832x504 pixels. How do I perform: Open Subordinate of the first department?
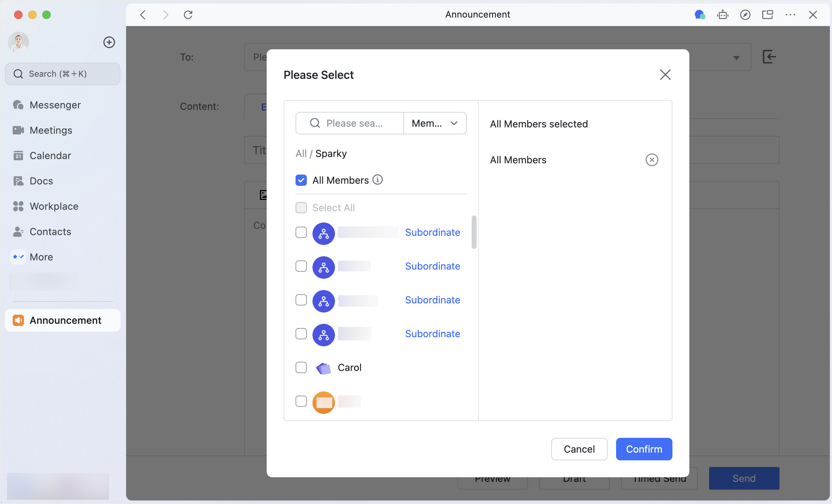[433, 232]
